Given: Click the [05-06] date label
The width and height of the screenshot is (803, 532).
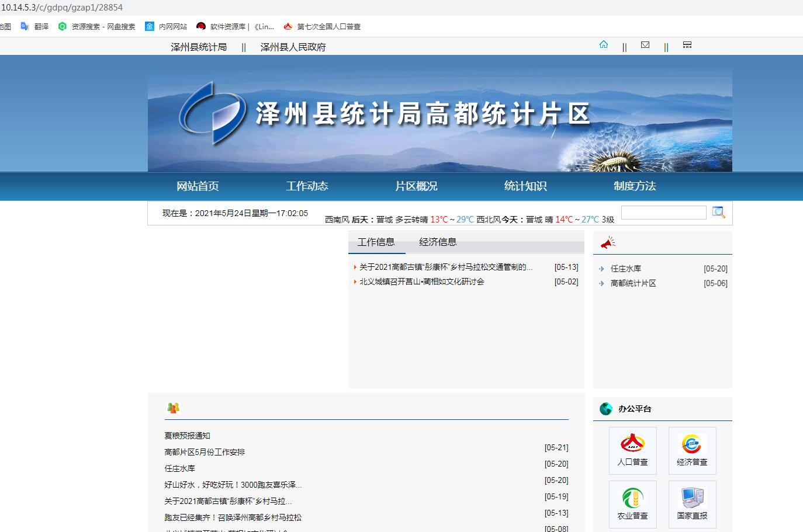Looking at the screenshot, I should tap(715, 283).
